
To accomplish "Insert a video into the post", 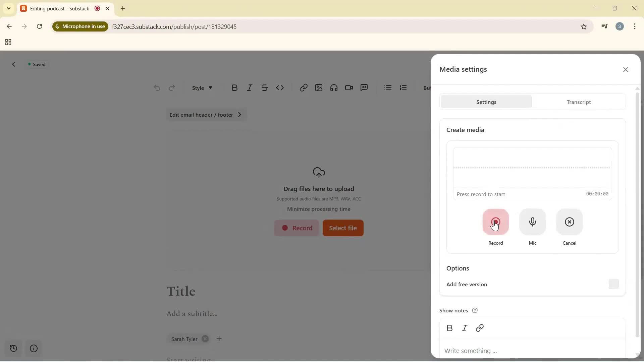I will 349,87.
